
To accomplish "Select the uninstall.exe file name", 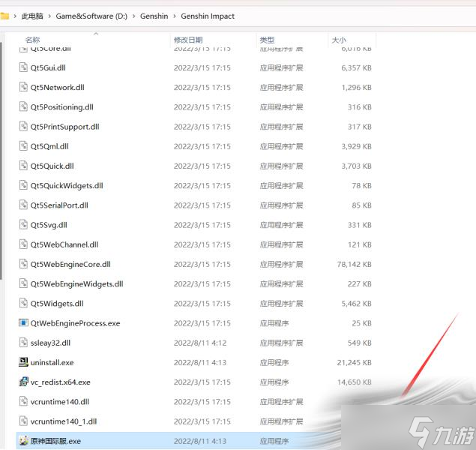I will [52, 362].
